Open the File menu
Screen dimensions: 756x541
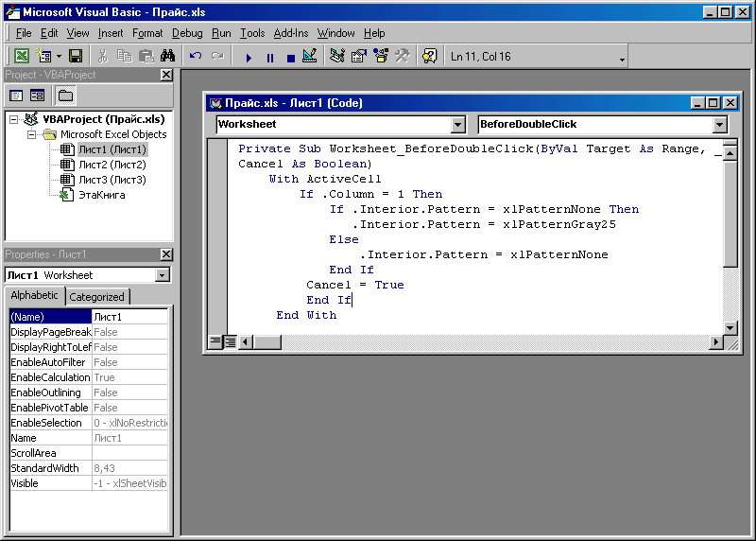23,33
